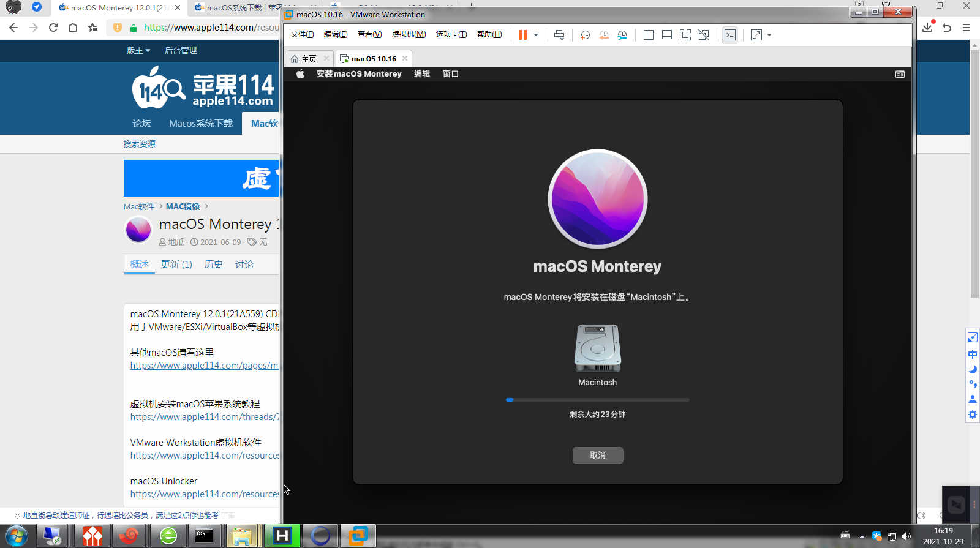Screen dimensions: 980x548
Task: Toggle Unity mode icon in toolbar
Action: [704, 35]
